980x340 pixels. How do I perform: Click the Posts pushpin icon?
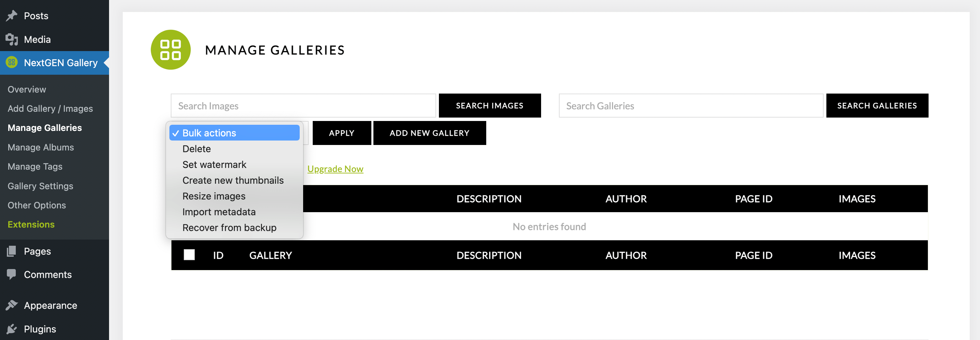[x=12, y=15]
